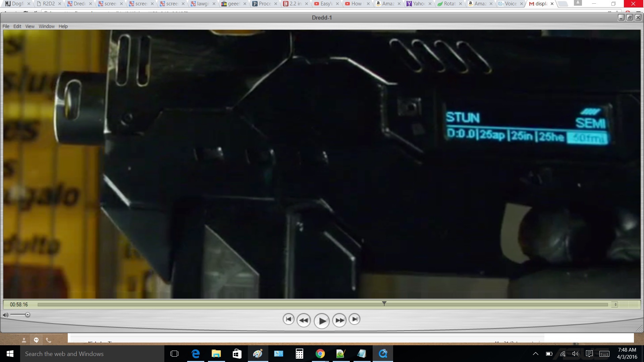Click the volume slider knob
The height and width of the screenshot is (362, 644).
point(28,315)
